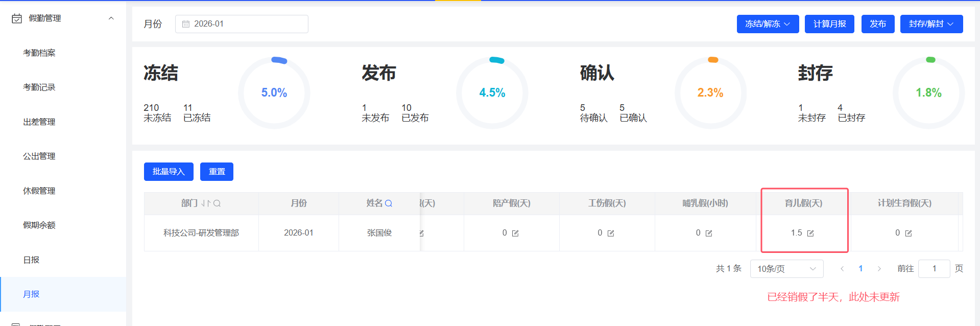Click 已冻结 count 11
This screenshot has height=326, width=980.
click(188, 108)
